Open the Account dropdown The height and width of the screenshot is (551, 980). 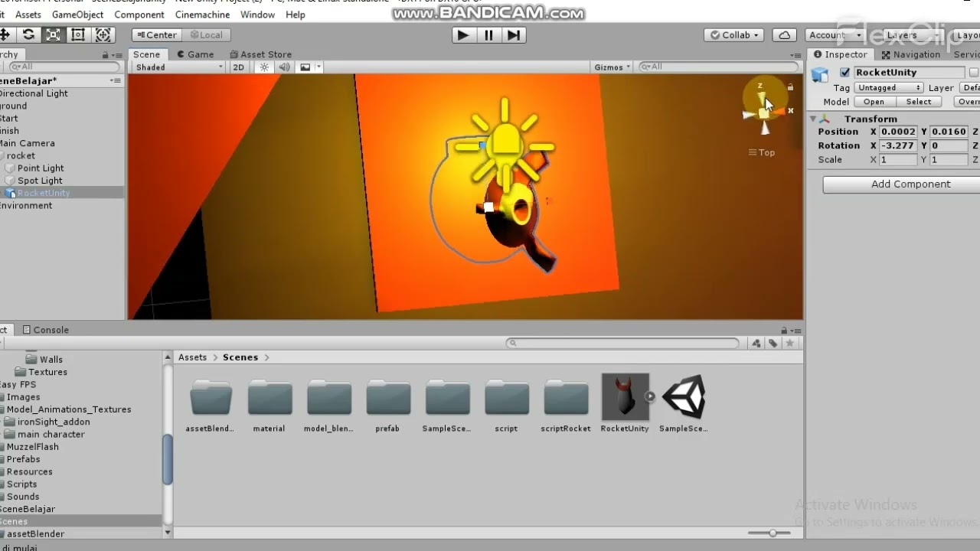pos(835,35)
